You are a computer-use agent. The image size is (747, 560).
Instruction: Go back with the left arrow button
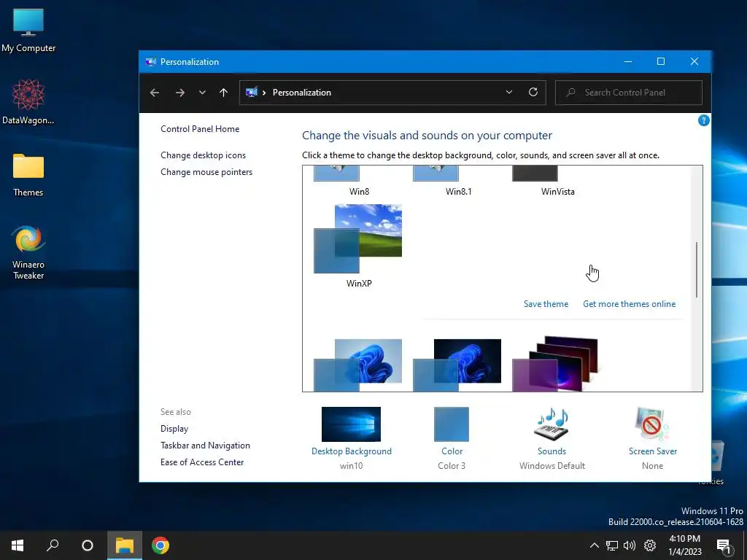[155, 93]
